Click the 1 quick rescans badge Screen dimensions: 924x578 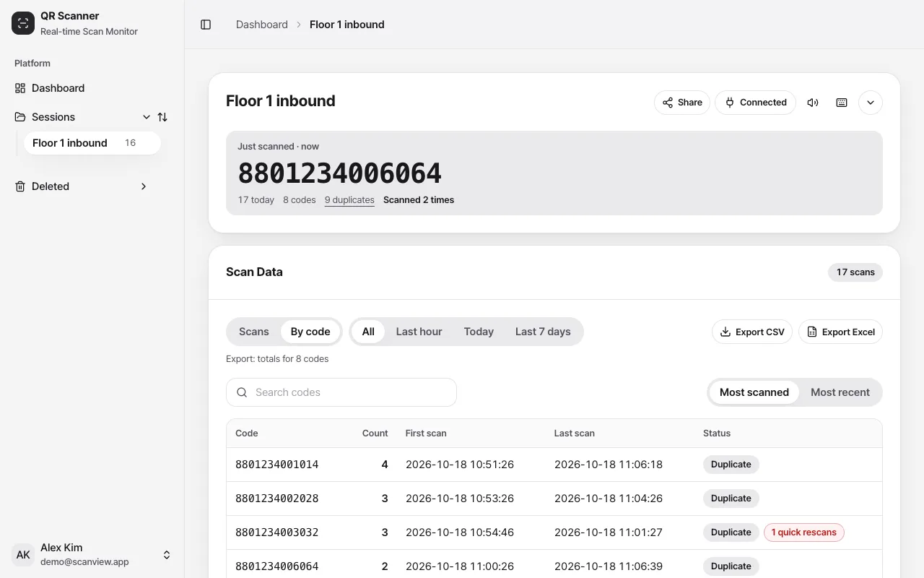coord(804,532)
